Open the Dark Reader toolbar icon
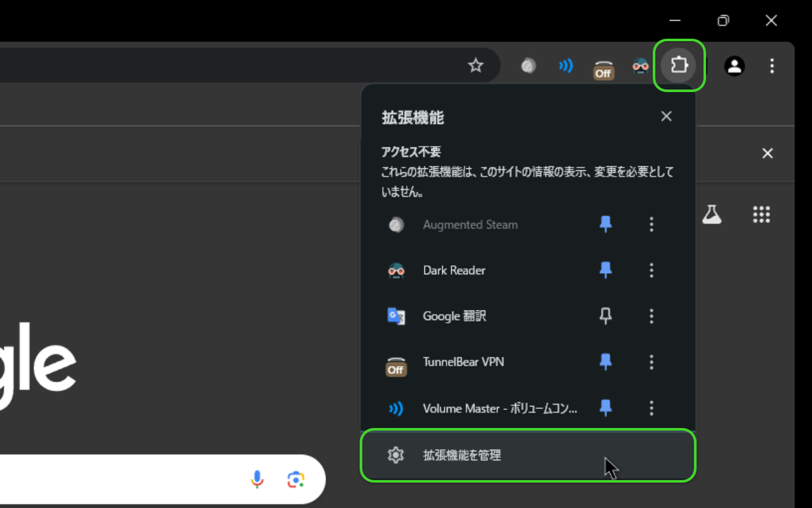 pos(640,66)
